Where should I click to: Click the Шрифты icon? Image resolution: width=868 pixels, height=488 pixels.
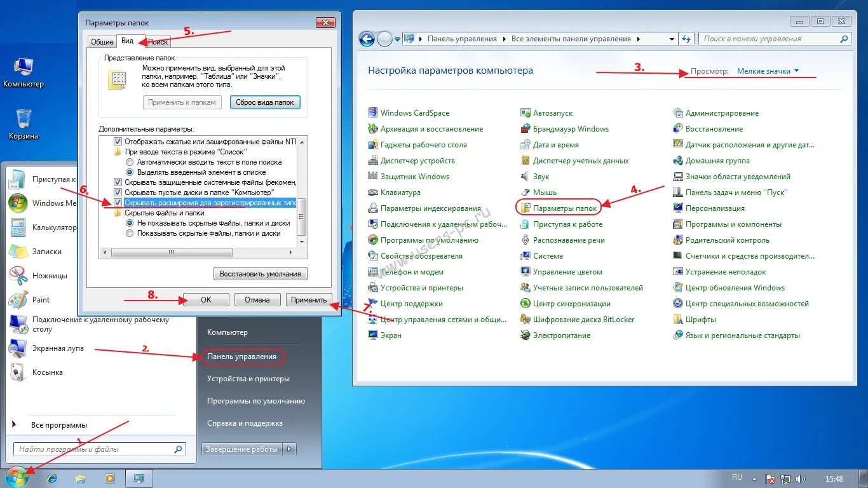(x=678, y=320)
